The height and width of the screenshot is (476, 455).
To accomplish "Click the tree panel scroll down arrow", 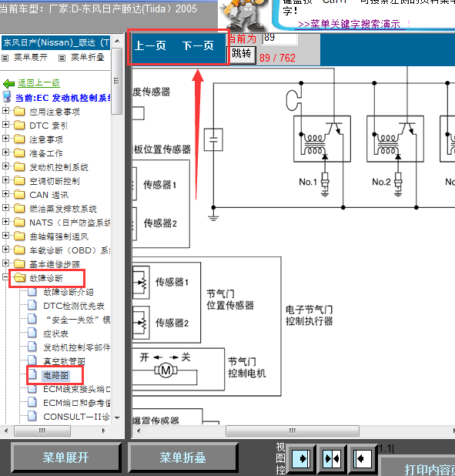I will click(x=117, y=418).
